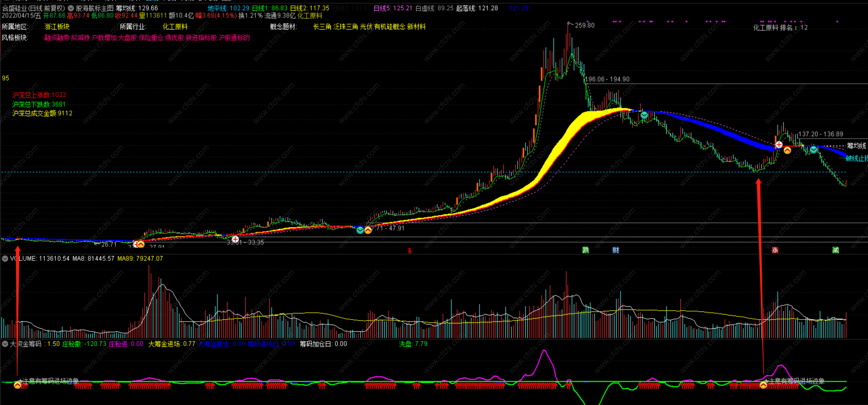
Task: Click the 融资融券 style tag
Action: point(57,38)
